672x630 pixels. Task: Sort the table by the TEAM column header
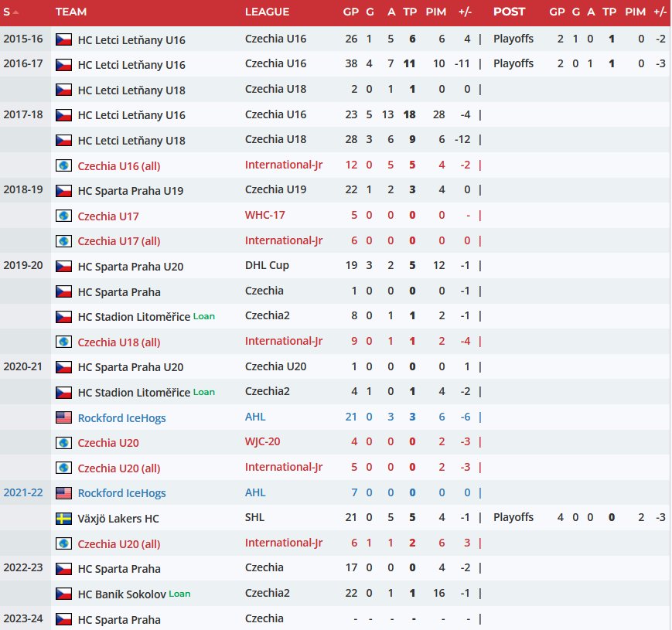pos(71,12)
